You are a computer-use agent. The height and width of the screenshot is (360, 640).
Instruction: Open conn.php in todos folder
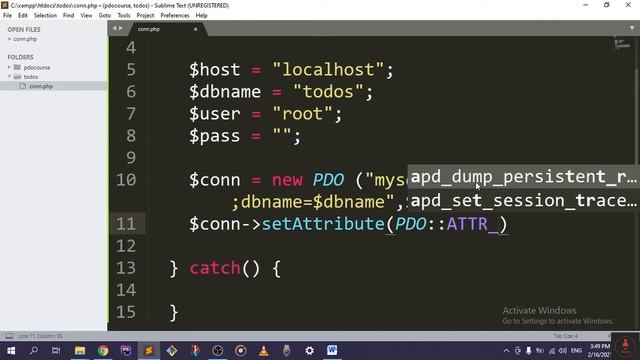tap(41, 86)
